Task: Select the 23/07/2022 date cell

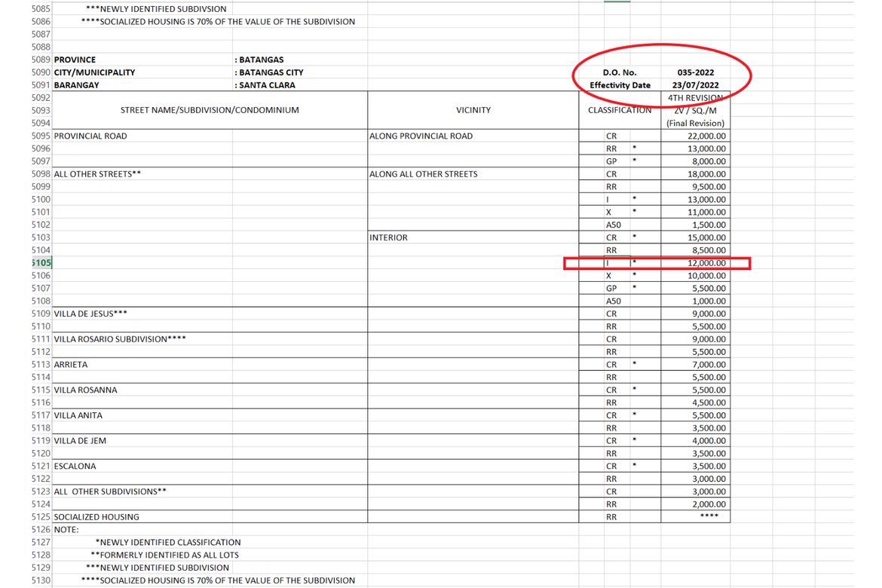Action: (x=695, y=85)
